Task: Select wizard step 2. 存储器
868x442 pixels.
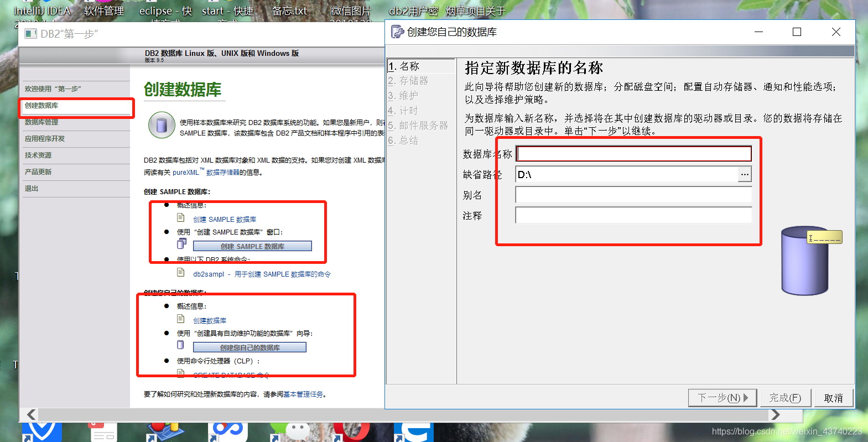Action: [x=408, y=81]
